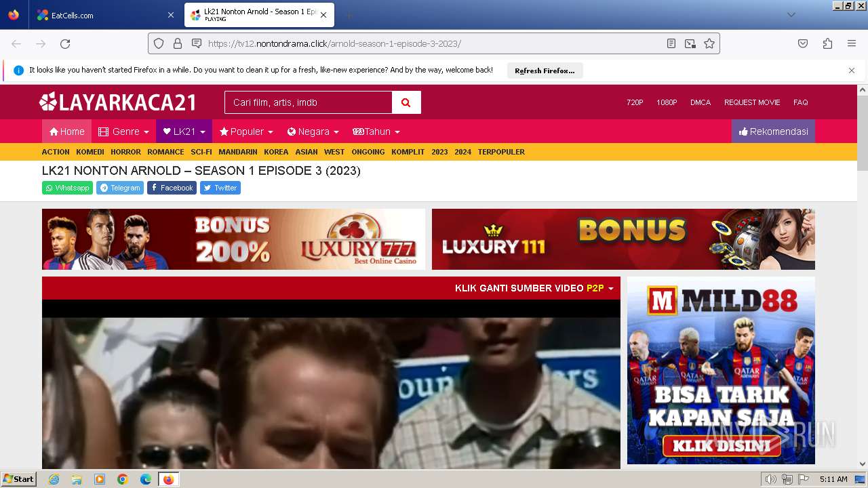Open the shield tracking protection icon
Viewport: 868px width, 488px height.
[x=159, y=43]
